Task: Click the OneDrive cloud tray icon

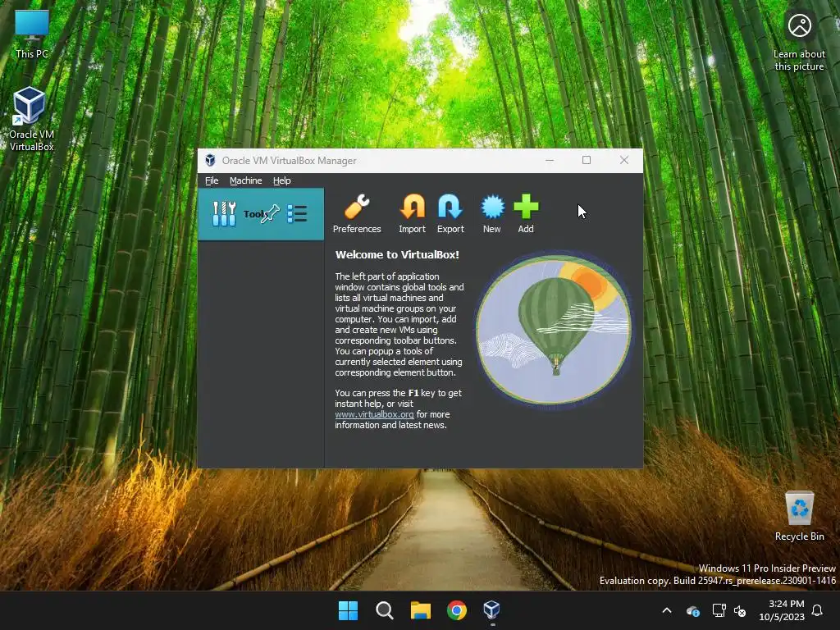Action: (x=692, y=610)
